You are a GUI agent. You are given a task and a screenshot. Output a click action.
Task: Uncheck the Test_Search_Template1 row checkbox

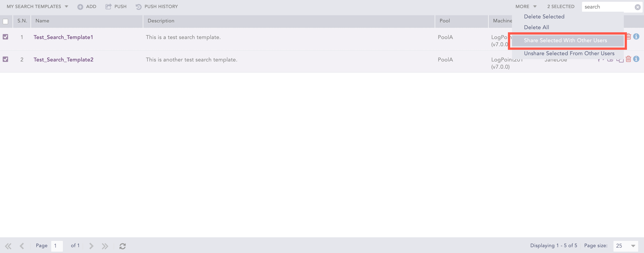pos(5,37)
